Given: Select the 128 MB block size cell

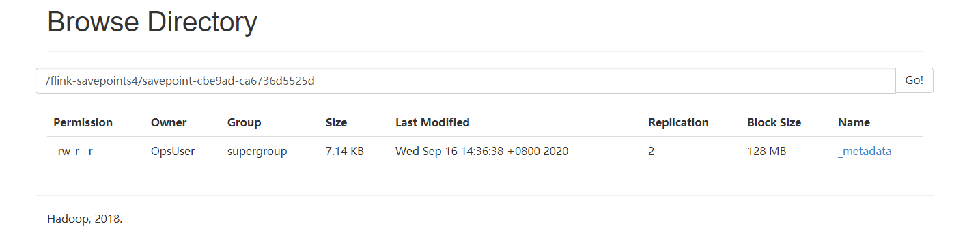Looking at the screenshot, I should (767, 152).
